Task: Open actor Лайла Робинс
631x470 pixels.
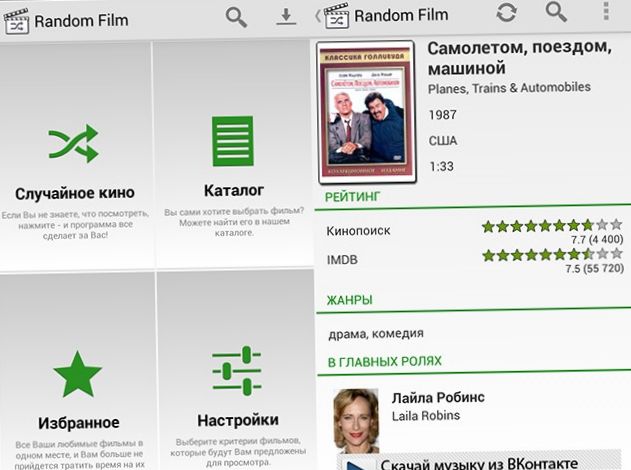Action: click(438, 398)
